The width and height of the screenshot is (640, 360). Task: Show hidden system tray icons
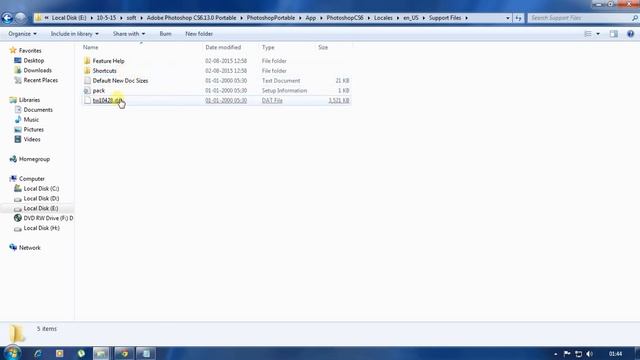[556, 354]
